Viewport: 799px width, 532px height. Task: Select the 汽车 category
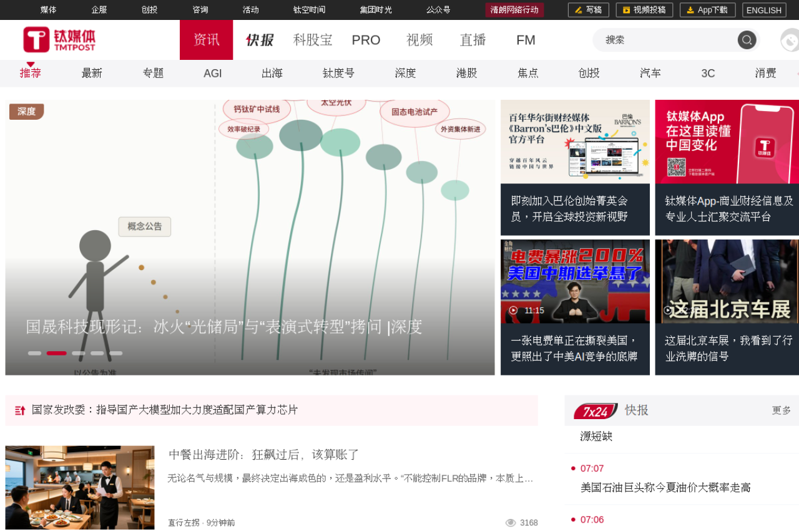(x=650, y=73)
